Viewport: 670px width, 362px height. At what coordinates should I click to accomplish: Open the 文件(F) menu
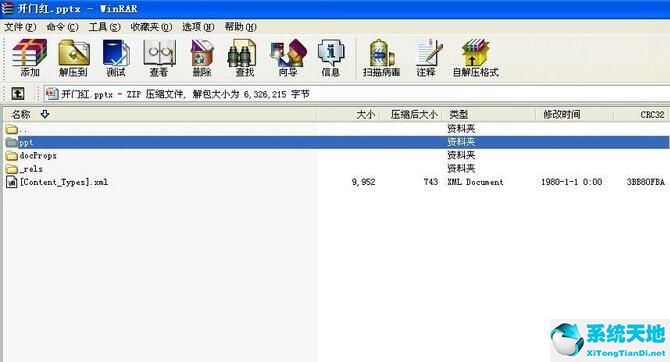coord(20,27)
